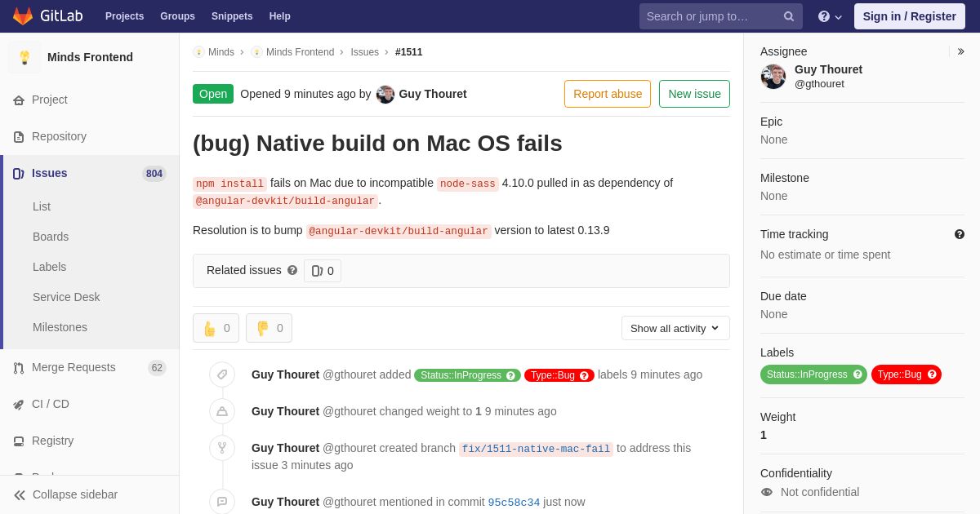Click the CI / CD rocket icon
980x514 pixels.
(x=19, y=404)
